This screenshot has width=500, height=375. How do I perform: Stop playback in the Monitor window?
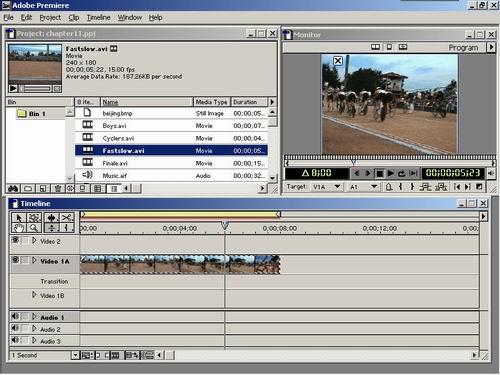pos(379,173)
